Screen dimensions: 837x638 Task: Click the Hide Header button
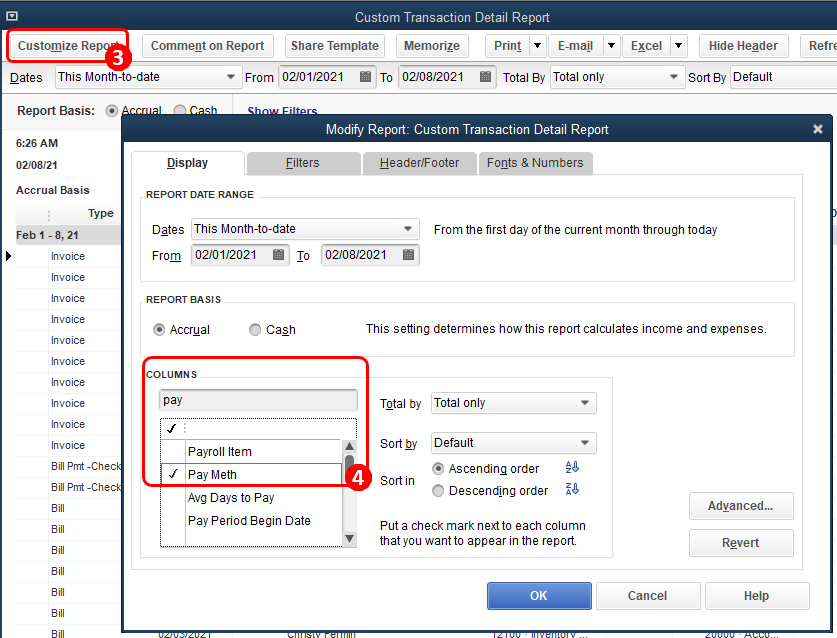point(743,46)
